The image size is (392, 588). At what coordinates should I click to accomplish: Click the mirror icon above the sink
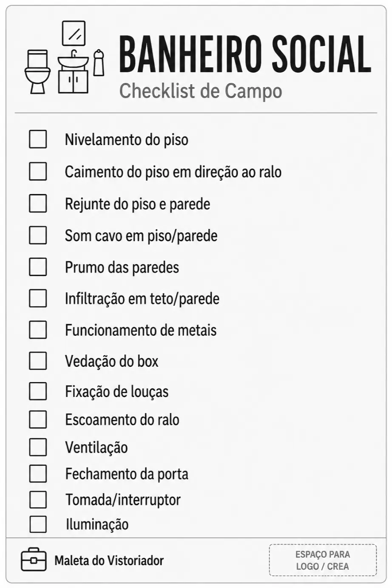[74, 33]
